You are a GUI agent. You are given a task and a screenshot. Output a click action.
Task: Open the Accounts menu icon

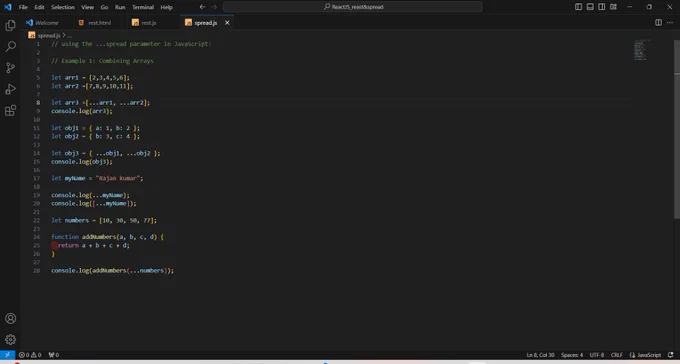click(x=10, y=318)
